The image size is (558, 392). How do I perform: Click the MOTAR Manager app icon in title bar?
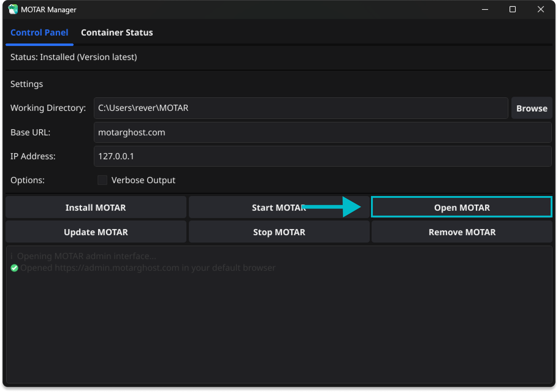[13, 9]
